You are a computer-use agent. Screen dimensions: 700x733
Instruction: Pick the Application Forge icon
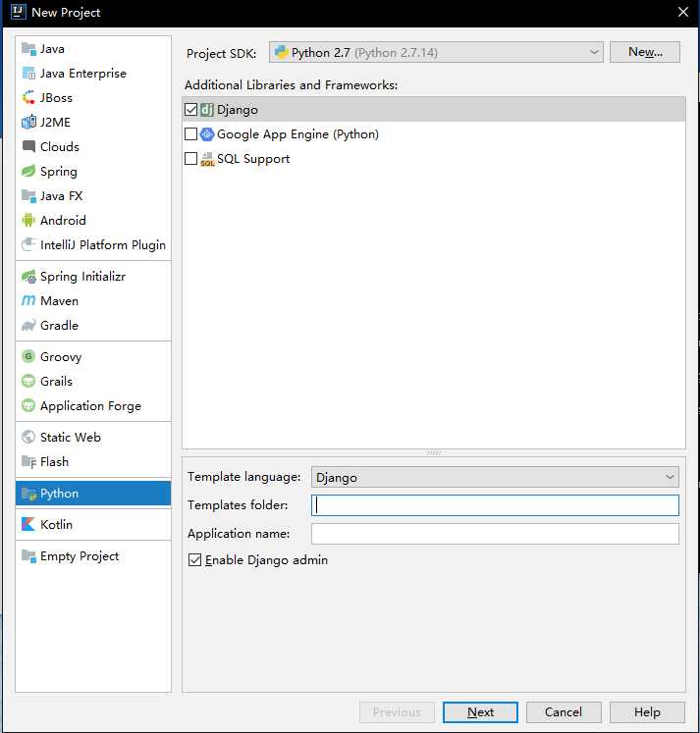(28, 406)
